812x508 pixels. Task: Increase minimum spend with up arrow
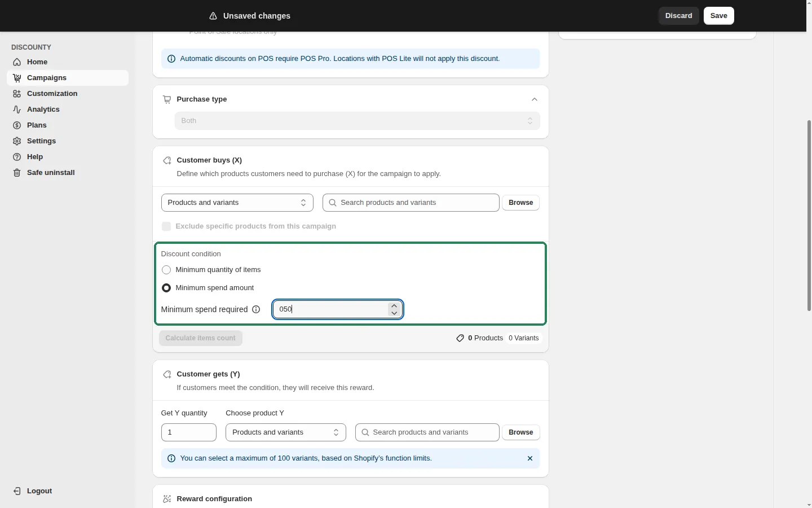click(394, 306)
